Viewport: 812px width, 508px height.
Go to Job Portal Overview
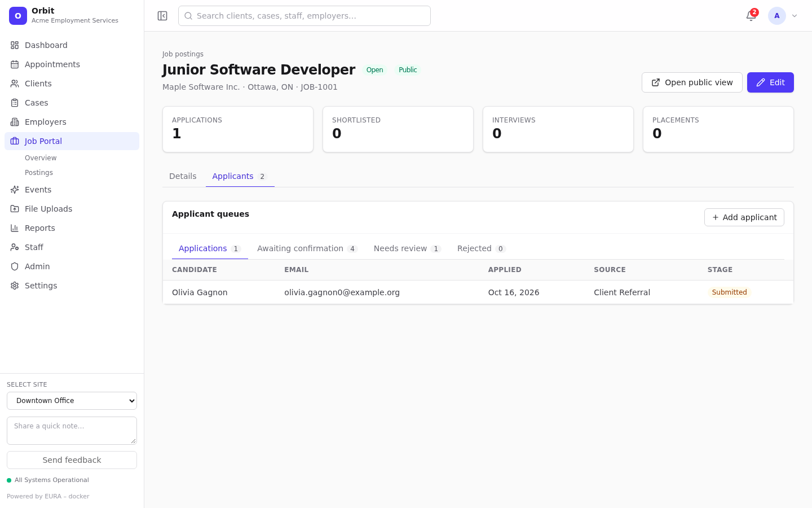(41, 158)
